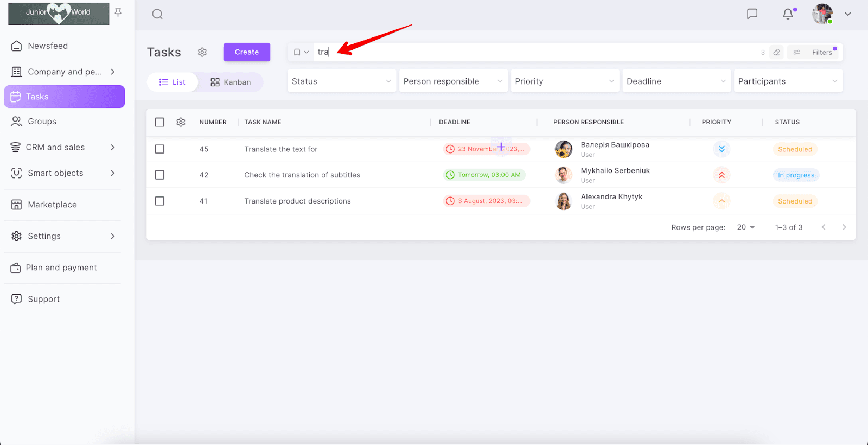Open the chat messages icon
868x445 pixels.
click(x=752, y=14)
